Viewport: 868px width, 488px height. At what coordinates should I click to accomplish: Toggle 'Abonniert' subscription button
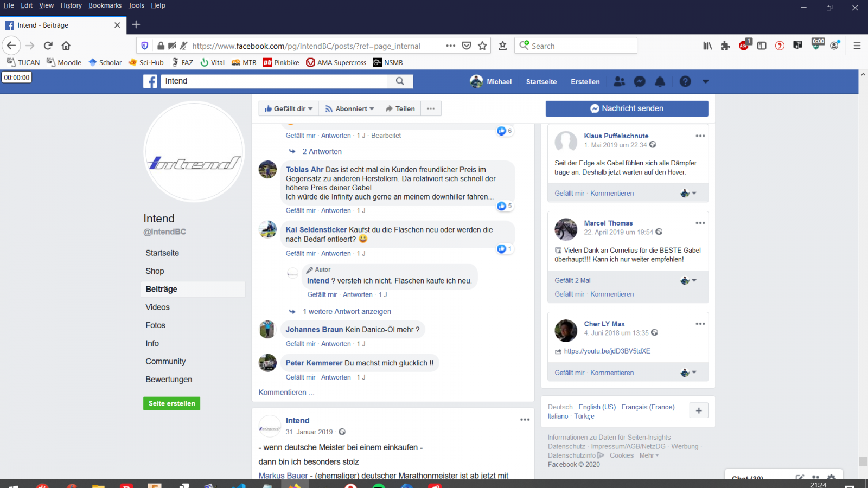[x=349, y=109]
